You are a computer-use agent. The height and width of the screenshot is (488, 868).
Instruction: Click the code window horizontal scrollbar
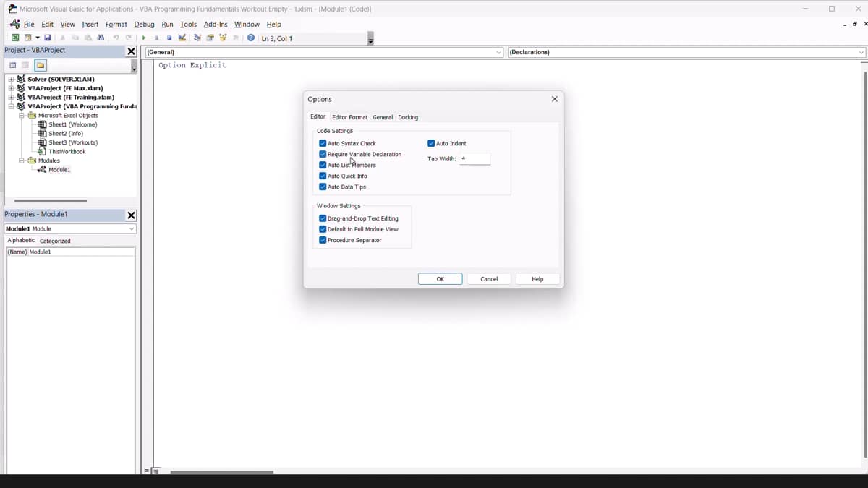click(x=221, y=472)
